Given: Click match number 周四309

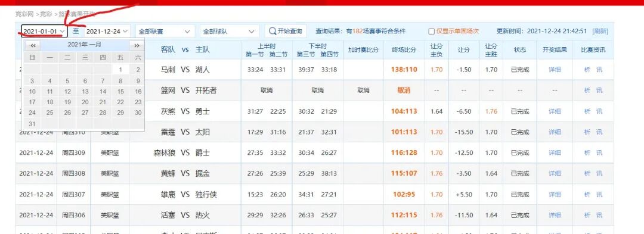Looking at the screenshot, I should pyautogui.click(x=73, y=153).
